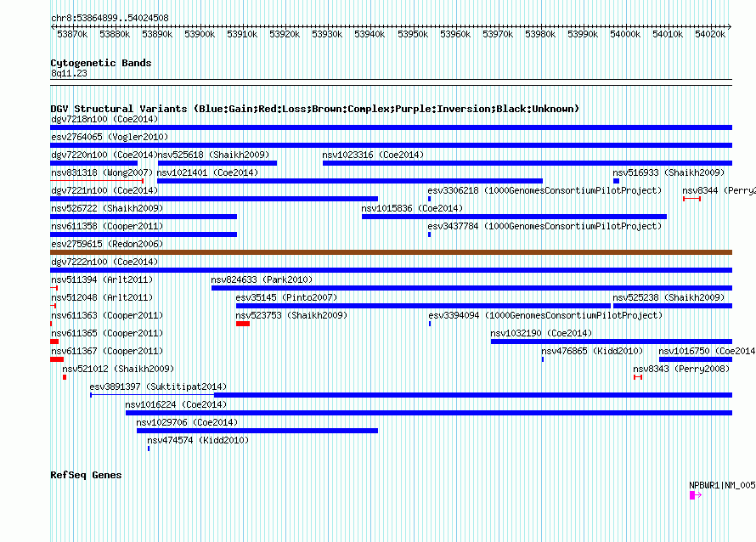Screen dimensions: 756x542
Task: Select the red nsv8344 loss marker
Action: tap(692, 199)
